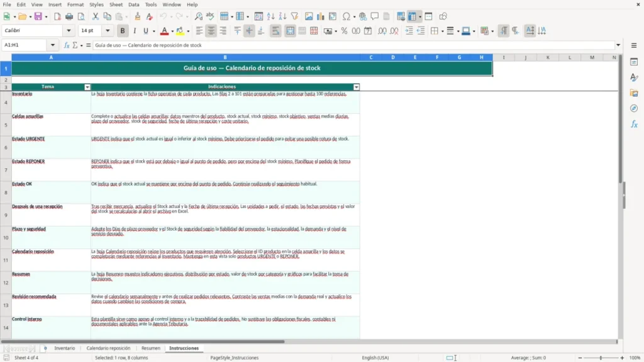Image resolution: width=644 pixels, height=362 pixels.
Task: Toggle Merge and Center Cells
Action: tap(290, 31)
